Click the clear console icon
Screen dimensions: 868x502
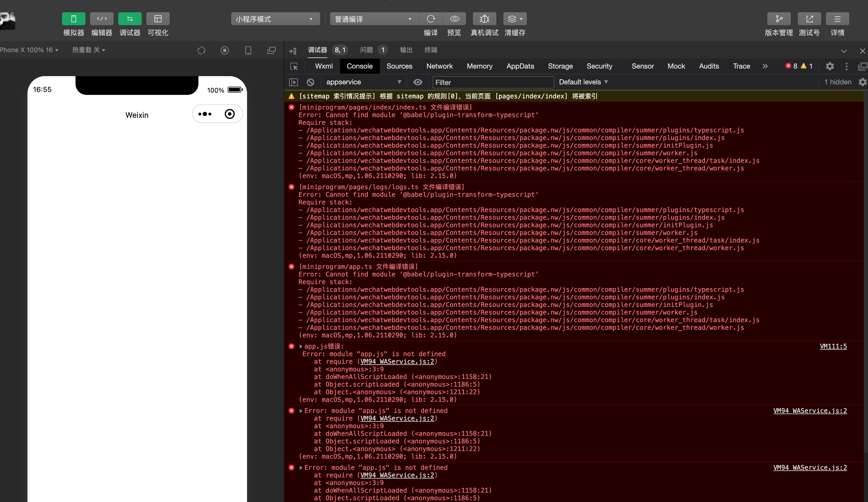(x=310, y=82)
